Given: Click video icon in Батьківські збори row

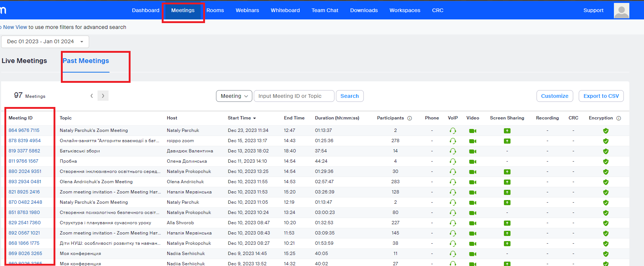Looking at the screenshot, I should [473, 151].
